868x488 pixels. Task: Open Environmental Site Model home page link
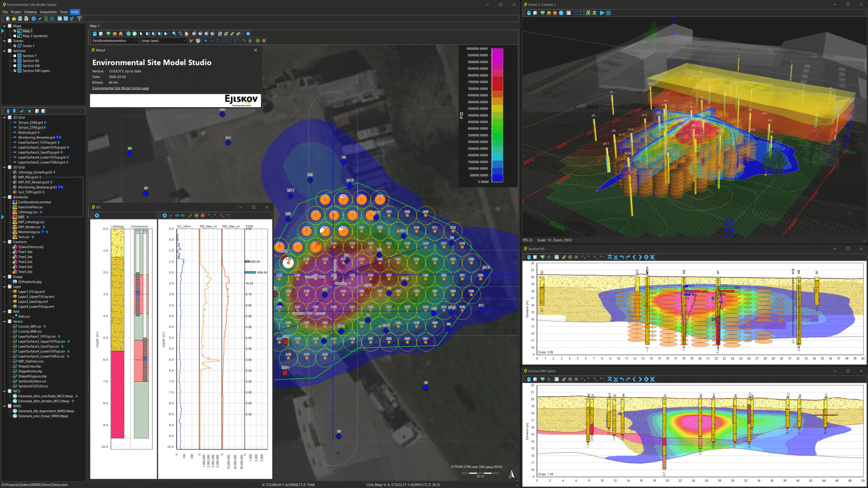(x=120, y=88)
